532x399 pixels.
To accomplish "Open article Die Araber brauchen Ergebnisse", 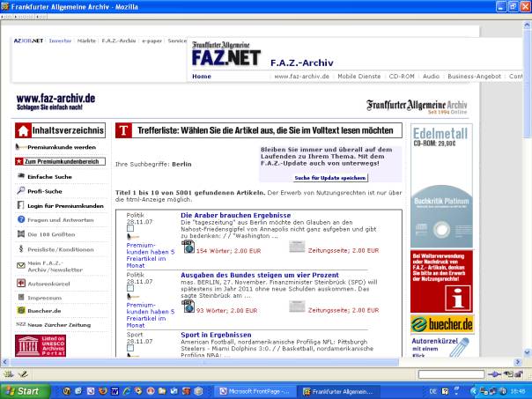I will coord(235,215).
